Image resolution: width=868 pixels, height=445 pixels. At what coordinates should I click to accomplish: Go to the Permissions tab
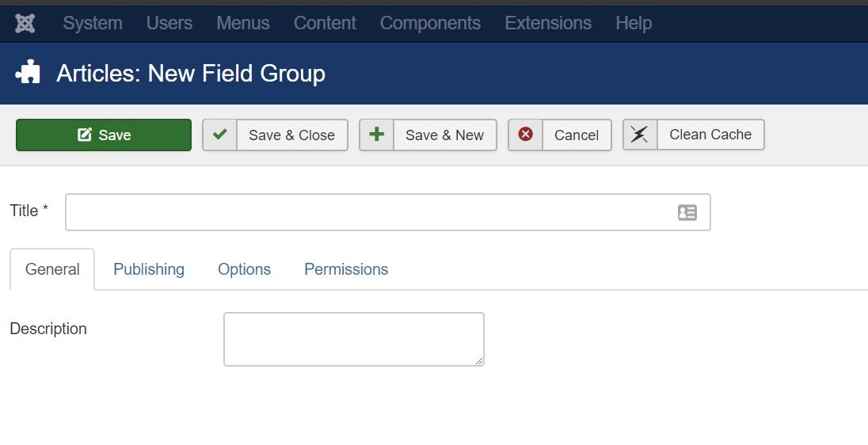[346, 269]
